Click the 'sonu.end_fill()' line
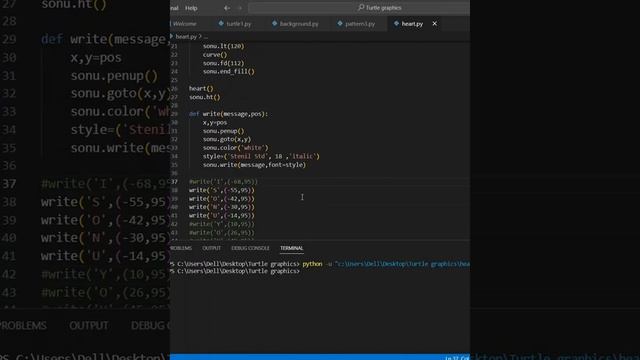 tap(229, 71)
